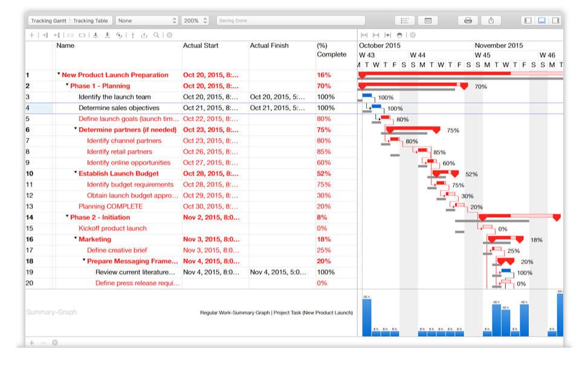
Task: Open table settings gear icon
Action: (x=169, y=35)
